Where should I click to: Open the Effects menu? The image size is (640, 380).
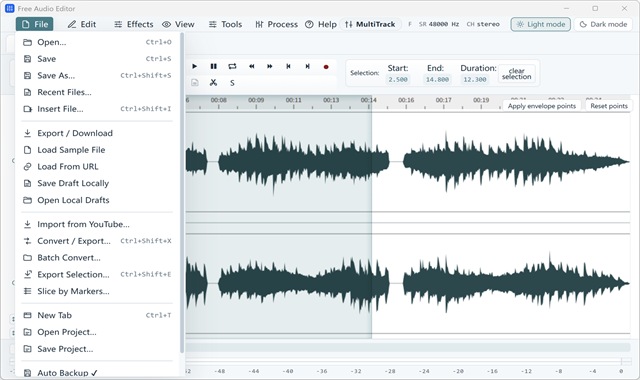coord(134,24)
